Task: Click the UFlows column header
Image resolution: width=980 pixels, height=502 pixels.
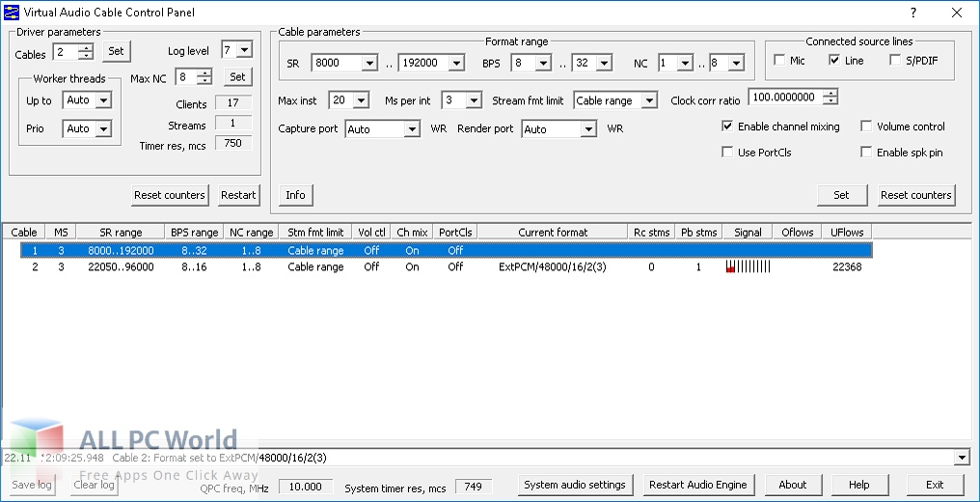Action: coord(847,232)
